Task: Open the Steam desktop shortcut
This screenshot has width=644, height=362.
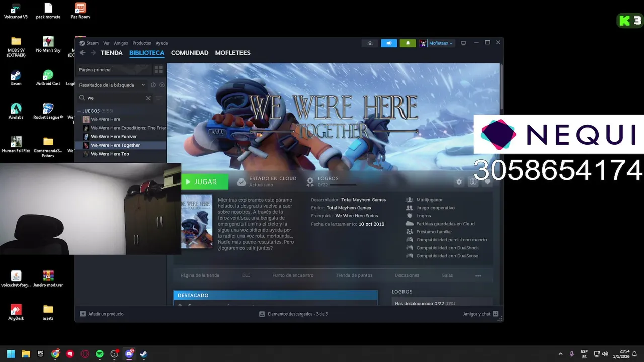Action: point(16,78)
